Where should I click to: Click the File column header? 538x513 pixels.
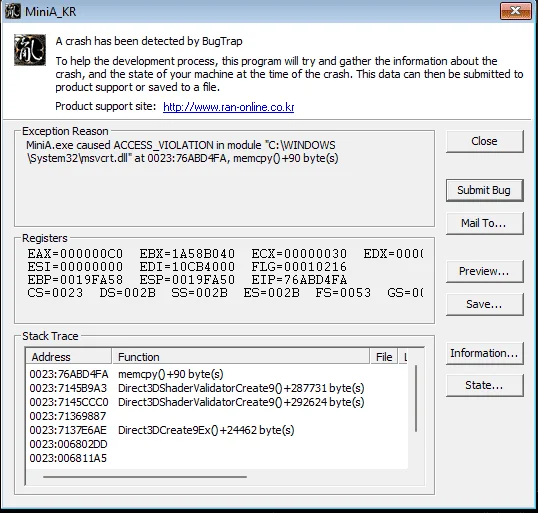(384, 357)
